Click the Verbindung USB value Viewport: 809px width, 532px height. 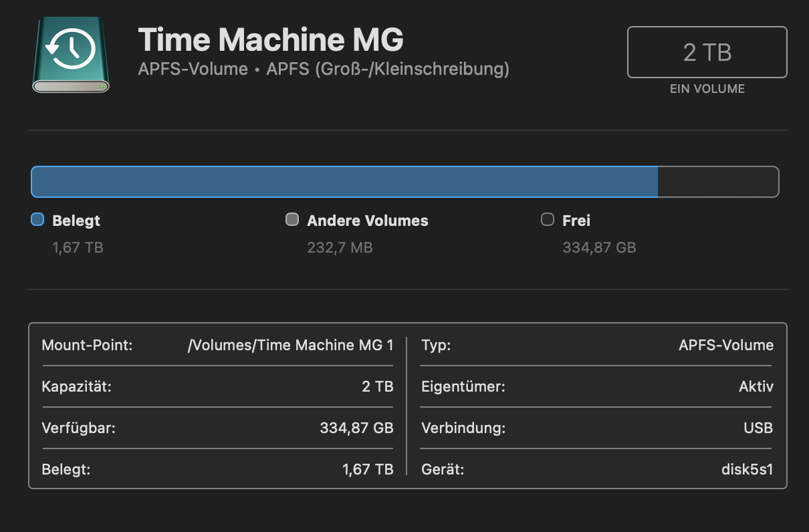(758, 428)
